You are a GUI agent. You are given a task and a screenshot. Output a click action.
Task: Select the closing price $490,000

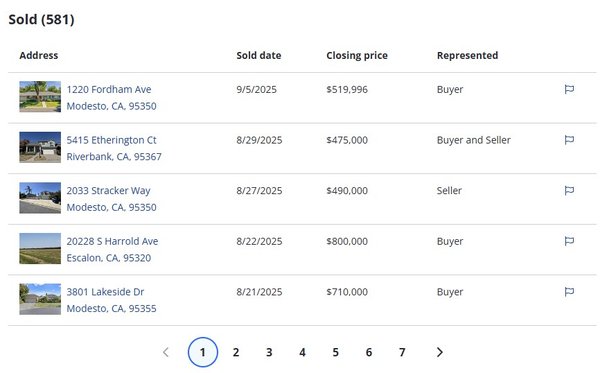pyautogui.click(x=347, y=190)
